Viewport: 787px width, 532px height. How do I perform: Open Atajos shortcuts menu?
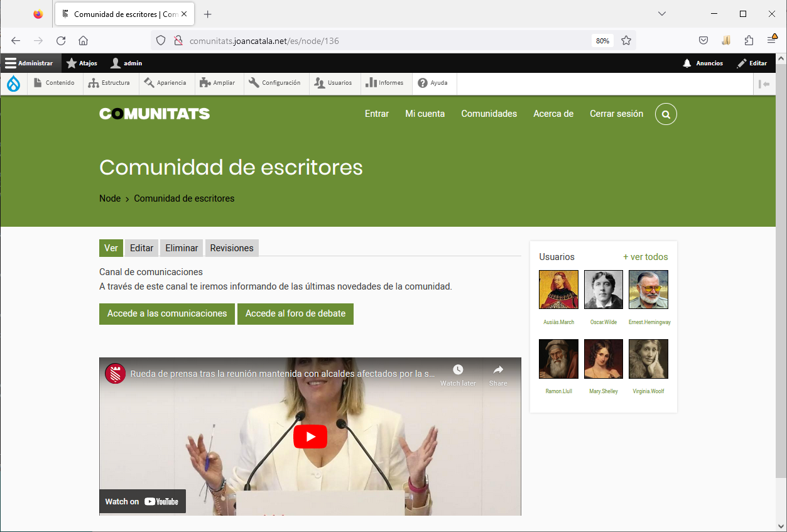[82, 63]
